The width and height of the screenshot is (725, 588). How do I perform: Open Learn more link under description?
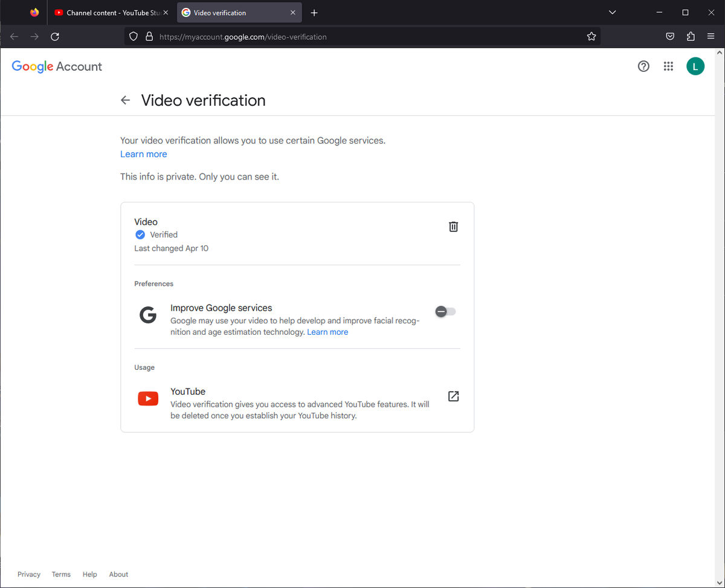coord(144,154)
